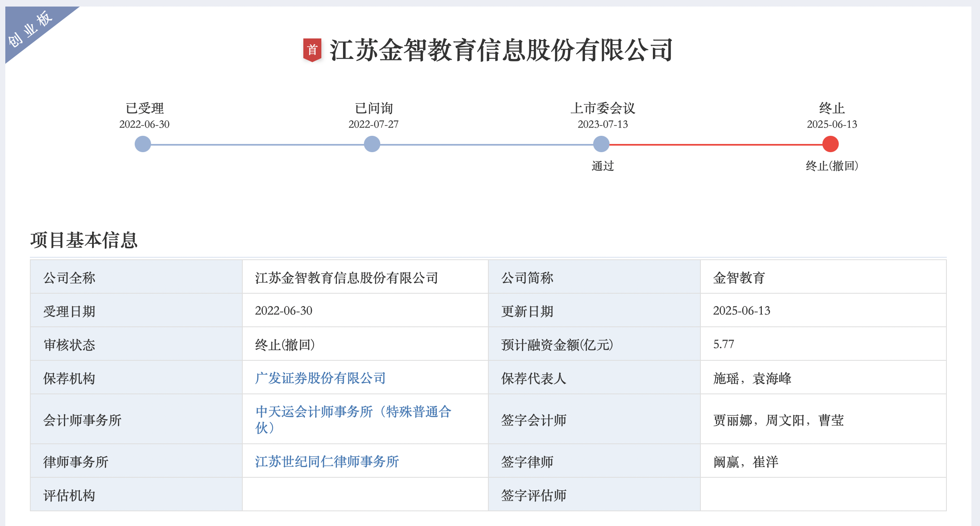
Task: Open the 江苏世纪同仁律师事务所 law firm link
Action: (327, 462)
